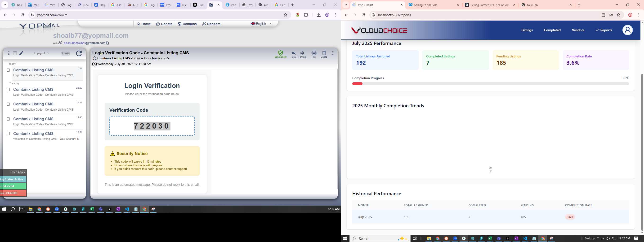The height and width of the screenshot is (242, 644).
Task: Click inbox trash icon beside pencil
Action: pyautogui.click(x=15, y=53)
